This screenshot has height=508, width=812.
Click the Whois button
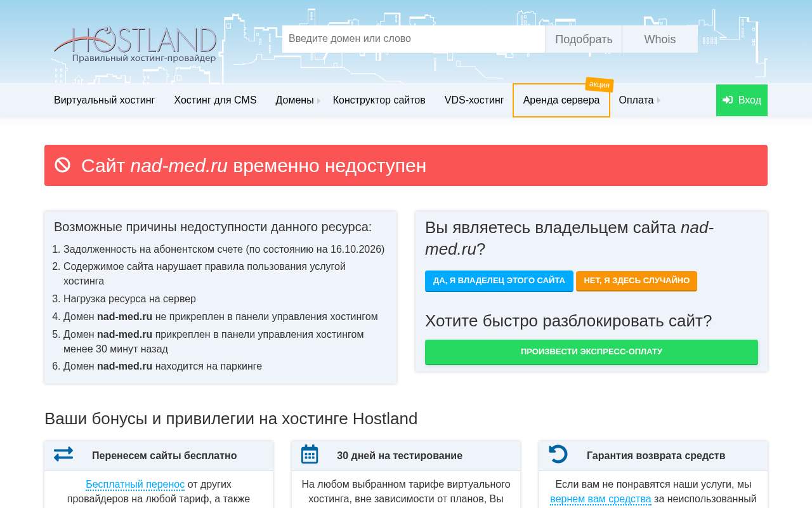[x=660, y=39]
